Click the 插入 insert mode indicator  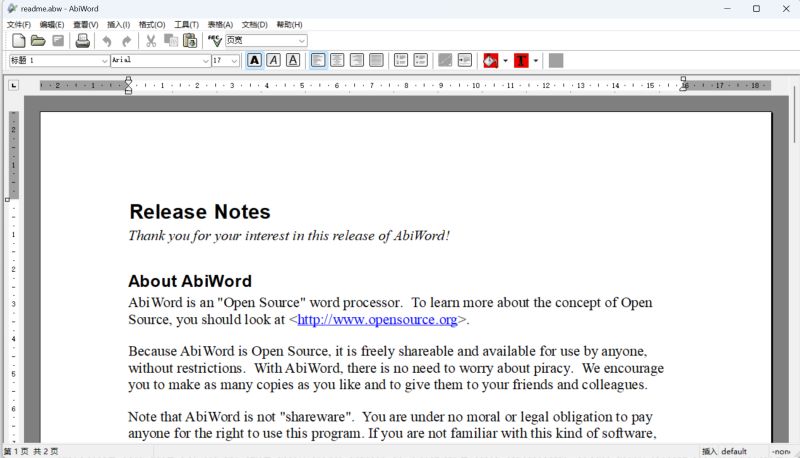point(709,451)
